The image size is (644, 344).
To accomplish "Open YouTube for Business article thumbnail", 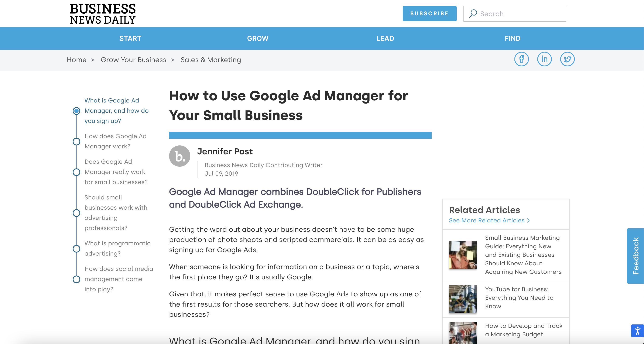I will click(x=463, y=299).
